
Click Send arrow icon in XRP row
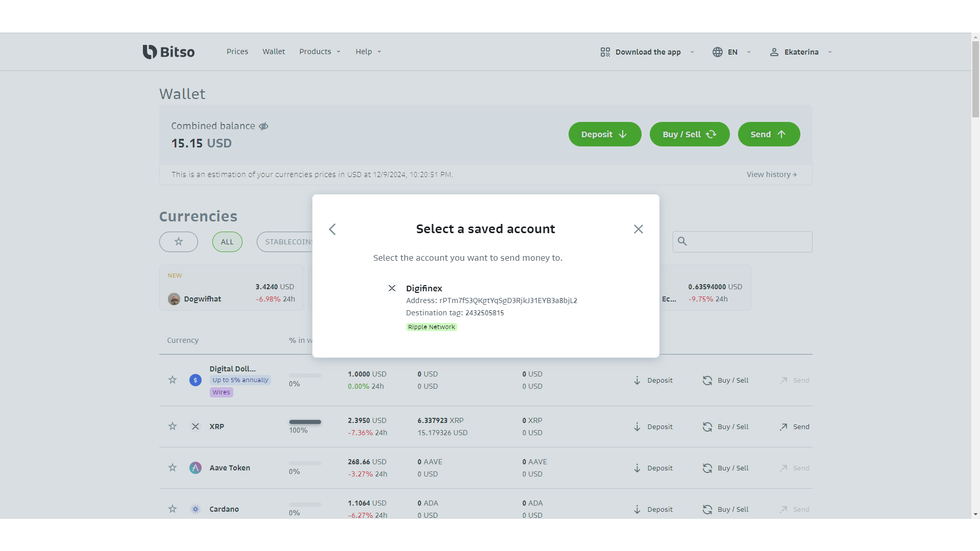click(x=783, y=427)
